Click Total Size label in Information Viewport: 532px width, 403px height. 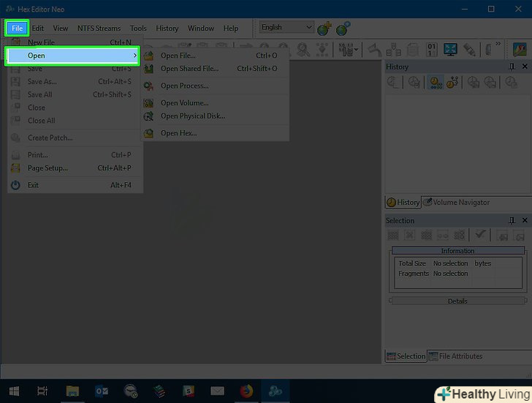(412, 263)
